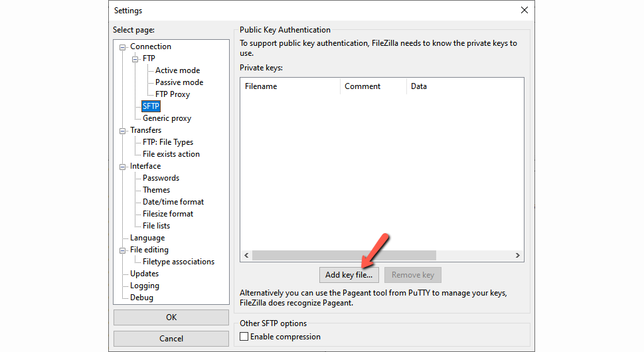Open the File editing page

(x=149, y=249)
